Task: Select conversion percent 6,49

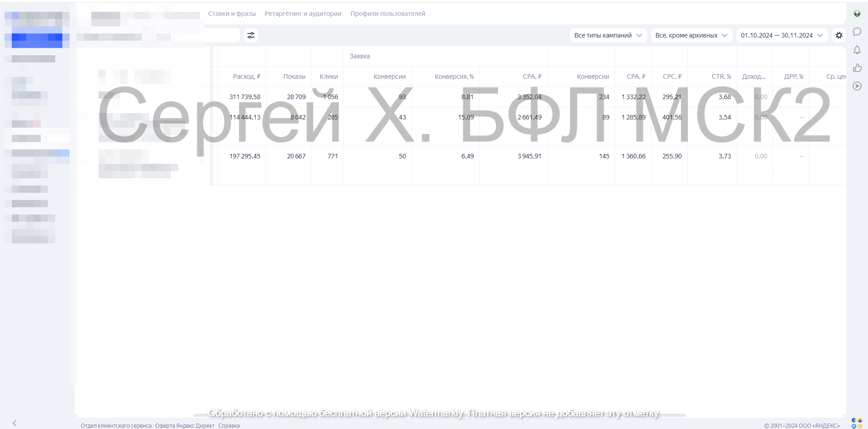Action: [467, 156]
